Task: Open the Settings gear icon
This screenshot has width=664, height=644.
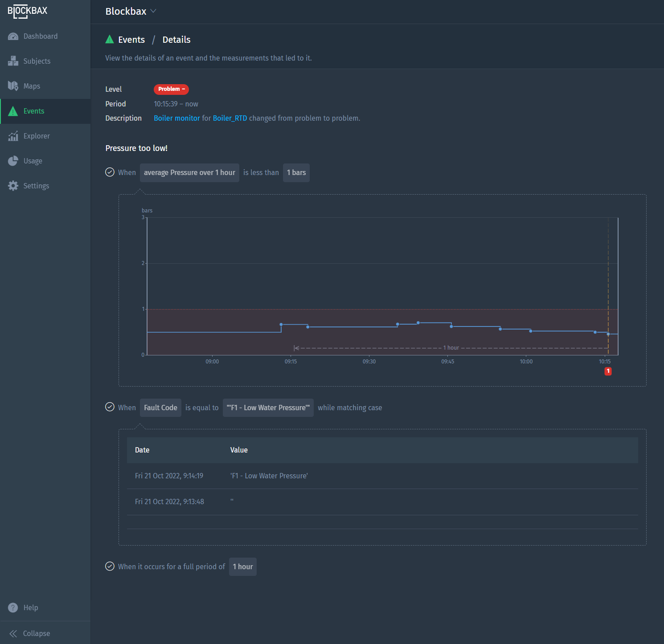Action: 13,186
